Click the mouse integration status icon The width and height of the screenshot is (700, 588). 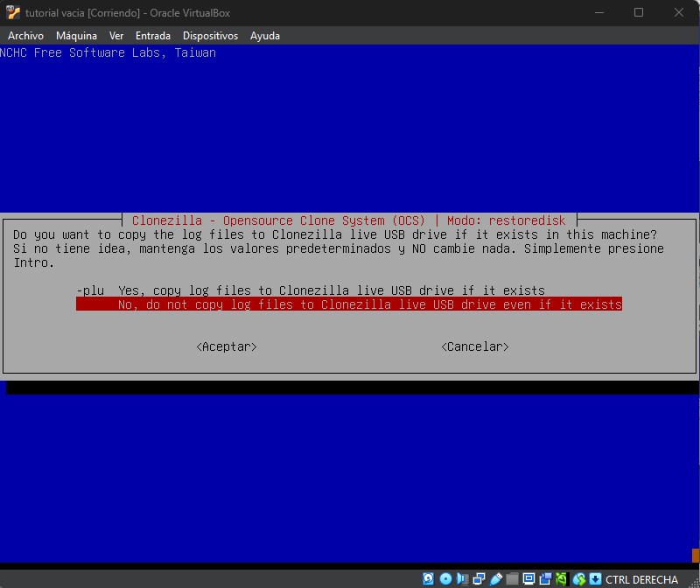[x=579, y=579]
